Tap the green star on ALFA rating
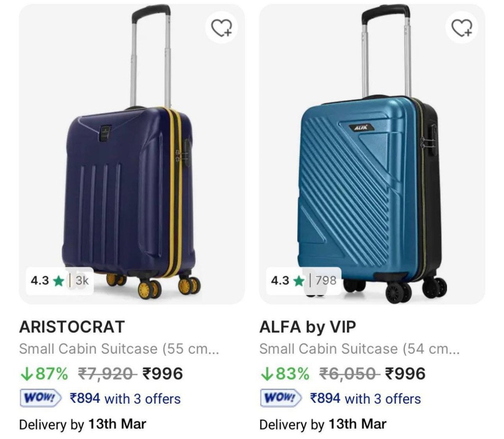 [299, 281]
